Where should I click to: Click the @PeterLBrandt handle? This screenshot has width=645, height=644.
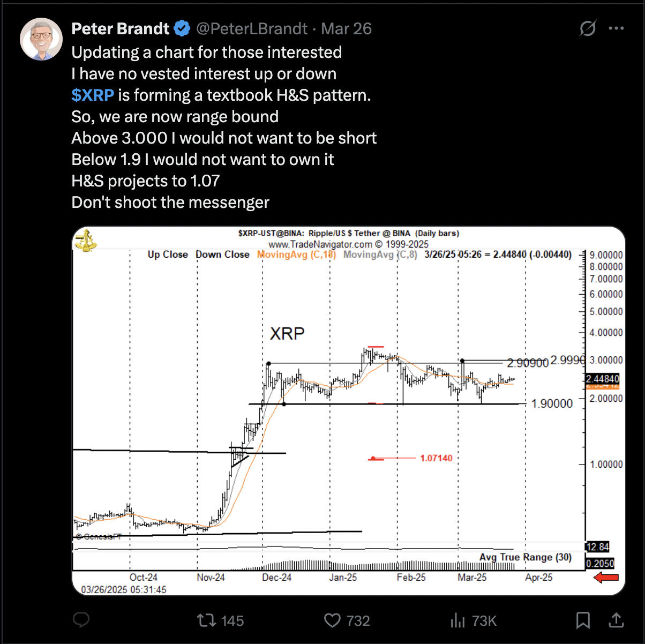pyautogui.click(x=252, y=28)
